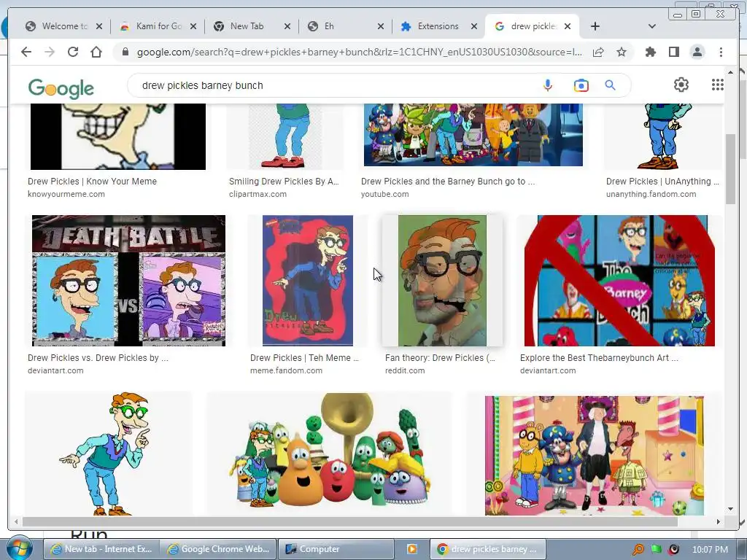The image size is (747, 560).
Task: Switch to New tab - Internet Explorer taskbar item
Action: (x=102, y=549)
